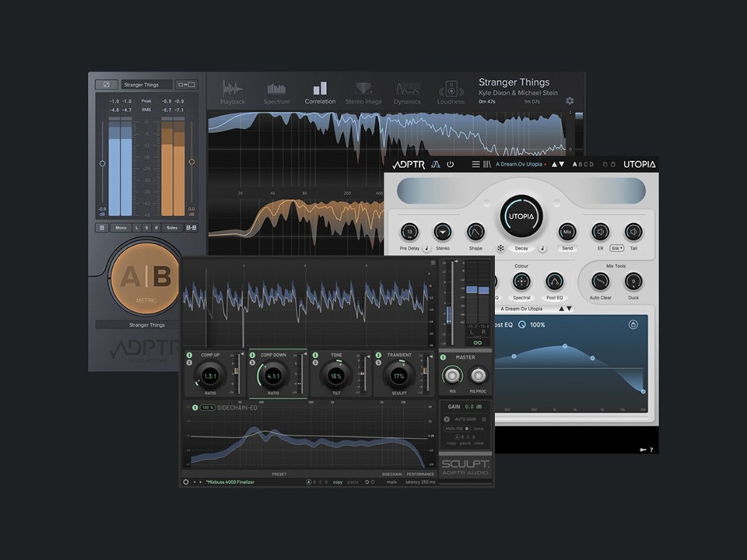Screen dimensions: 747x560
Task: Open the Utopia hamburger menu
Action: point(475,164)
